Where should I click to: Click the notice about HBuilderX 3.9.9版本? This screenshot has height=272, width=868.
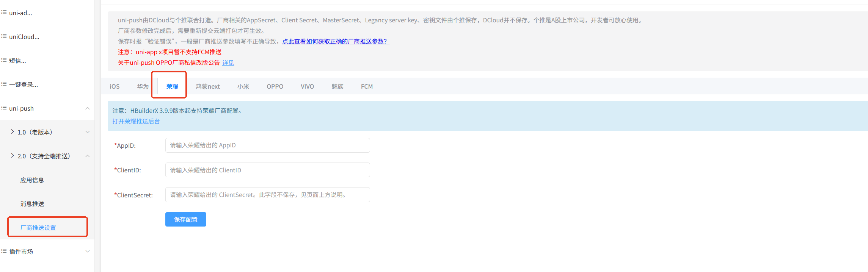point(178,111)
